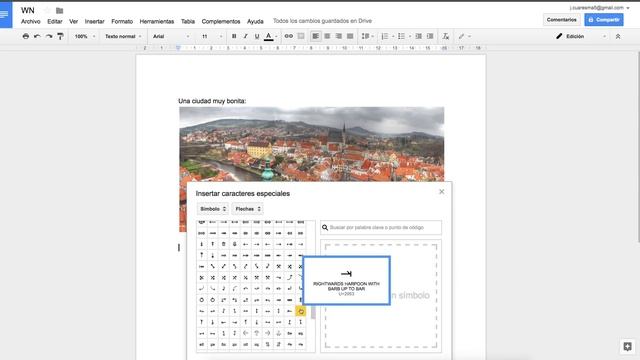
Task: Select the paint format tool
Action: click(x=60, y=36)
